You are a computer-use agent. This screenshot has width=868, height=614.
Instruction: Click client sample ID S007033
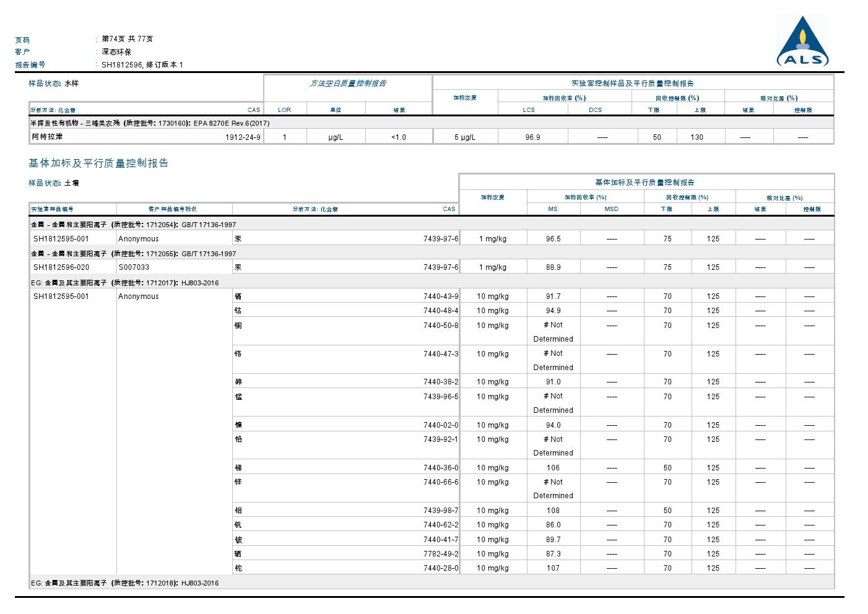coord(134,267)
